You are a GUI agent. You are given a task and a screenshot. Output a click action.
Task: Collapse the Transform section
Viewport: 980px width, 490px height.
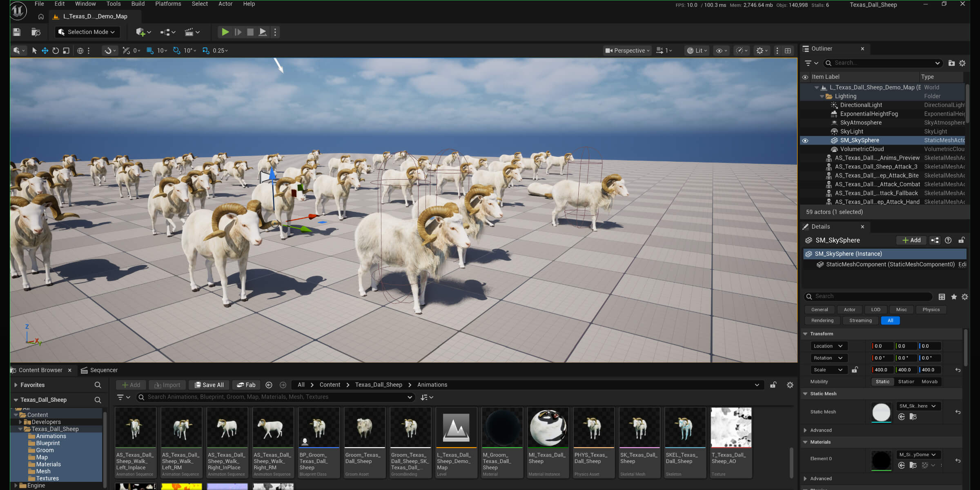click(805, 334)
